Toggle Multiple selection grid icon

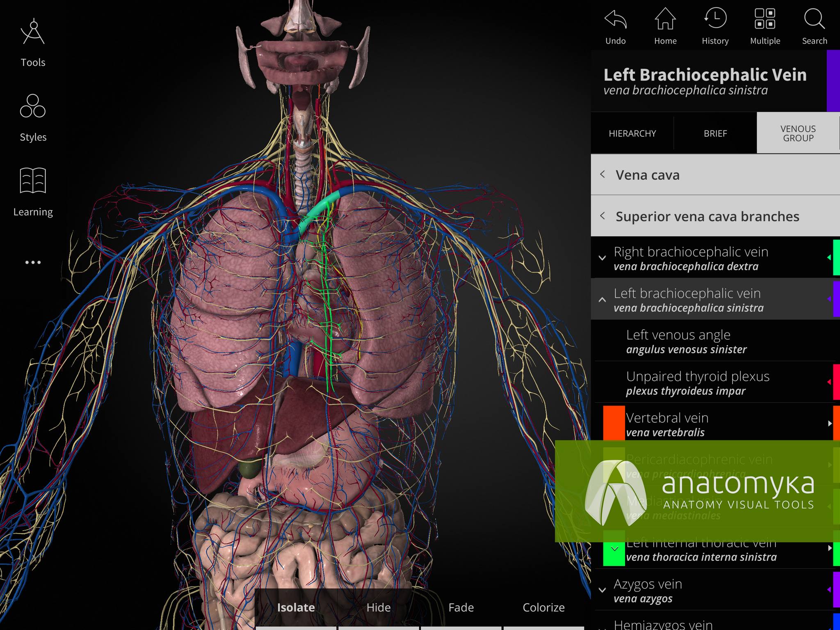tap(765, 19)
